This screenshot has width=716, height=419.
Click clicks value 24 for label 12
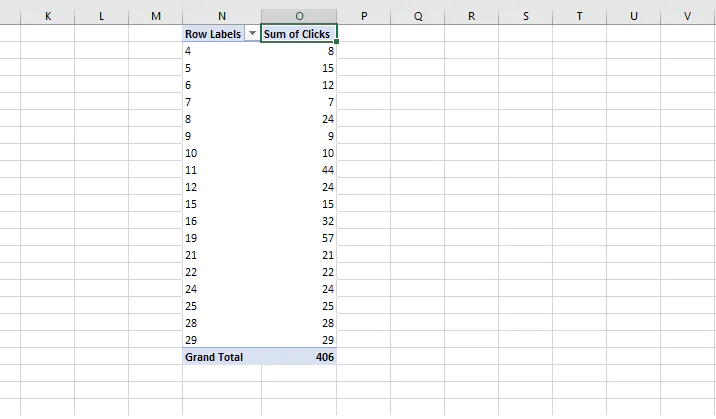coord(299,187)
